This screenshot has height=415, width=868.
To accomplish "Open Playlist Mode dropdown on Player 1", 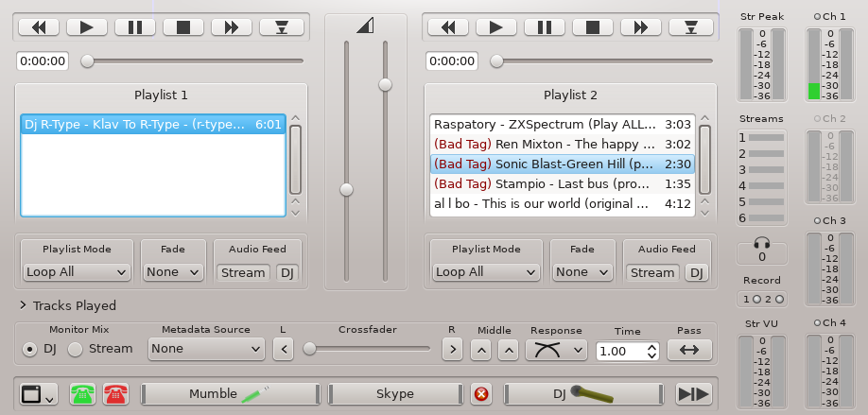I will pyautogui.click(x=77, y=272).
